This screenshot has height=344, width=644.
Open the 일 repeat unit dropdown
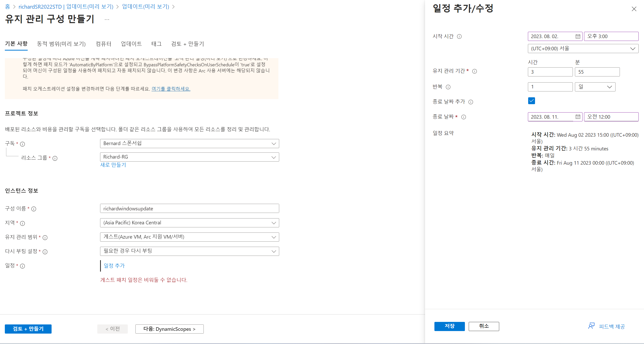pyautogui.click(x=595, y=87)
